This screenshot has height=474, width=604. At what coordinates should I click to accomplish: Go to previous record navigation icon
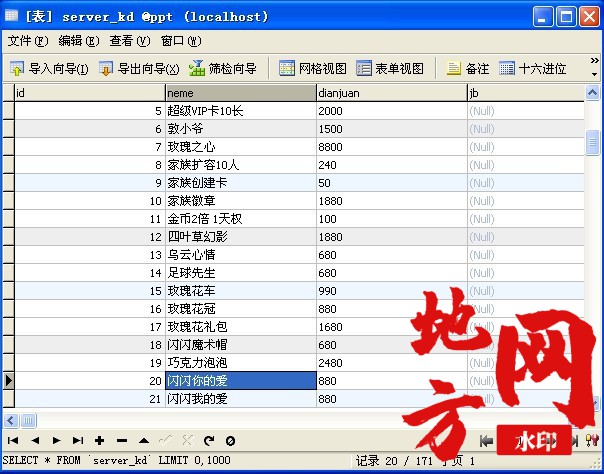(35, 441)
